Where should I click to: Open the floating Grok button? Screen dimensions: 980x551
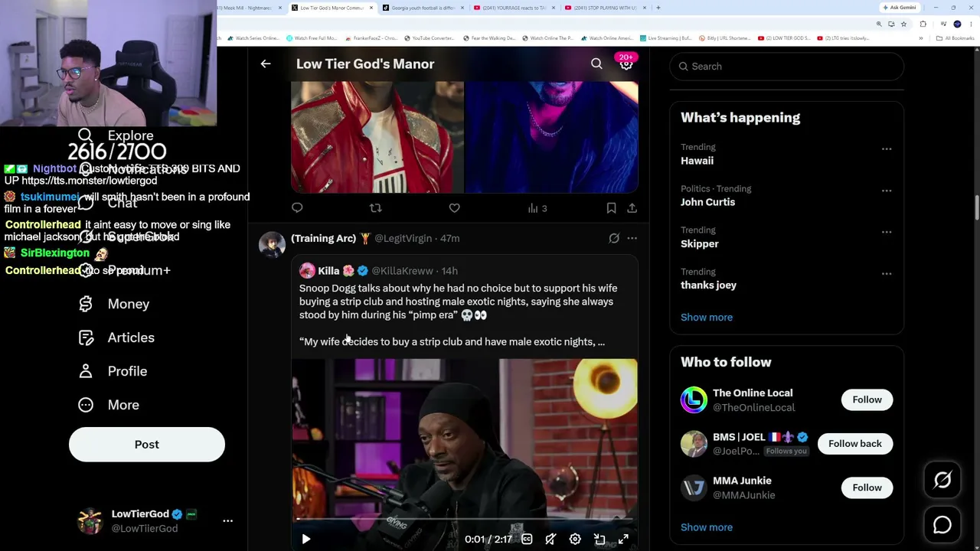[942, 480]
